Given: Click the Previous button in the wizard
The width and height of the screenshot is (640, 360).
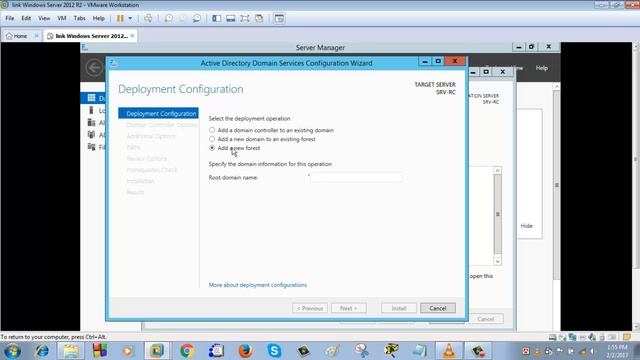Looking at the screenshot, I should [x=310, y=308].
